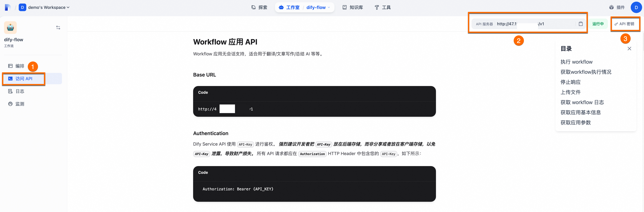This screenshot has height=212, width=644.
Task: Open 日志 logs in the sidebar
Action: (20, 91)
